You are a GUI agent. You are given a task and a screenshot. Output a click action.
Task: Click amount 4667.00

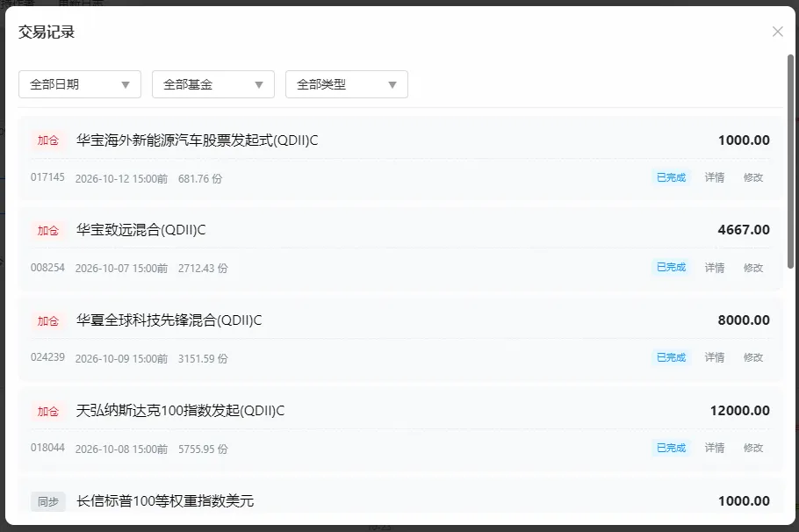(x=744, y=230)
